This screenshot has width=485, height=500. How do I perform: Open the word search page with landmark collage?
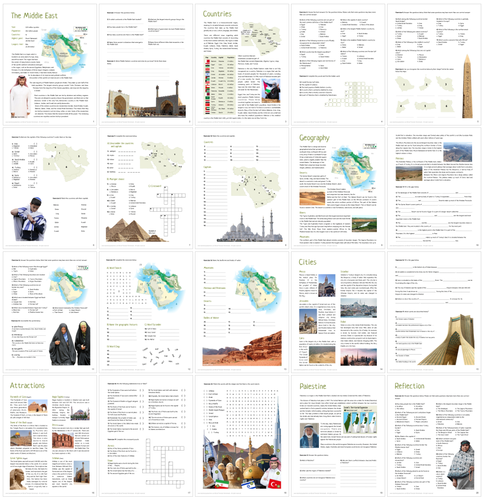tap(242, 436)
